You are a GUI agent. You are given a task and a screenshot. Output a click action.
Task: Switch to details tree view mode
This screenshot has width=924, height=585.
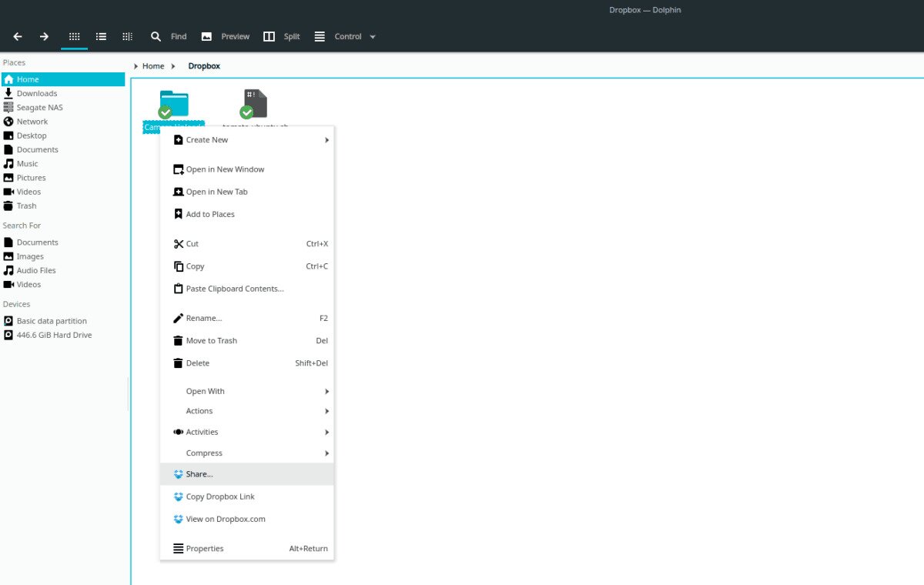[x=127, y=36]
